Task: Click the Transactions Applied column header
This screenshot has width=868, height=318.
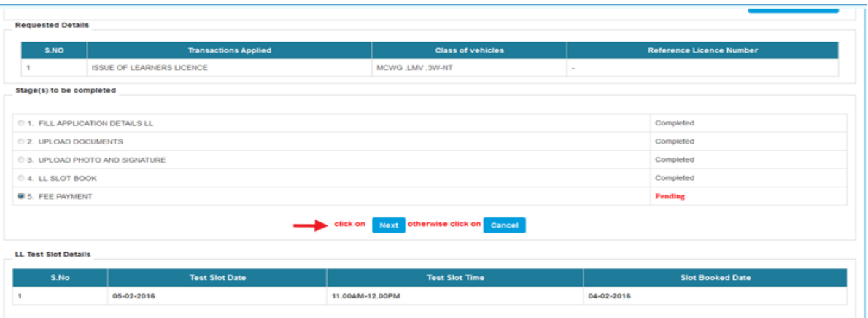Action: 229,50
